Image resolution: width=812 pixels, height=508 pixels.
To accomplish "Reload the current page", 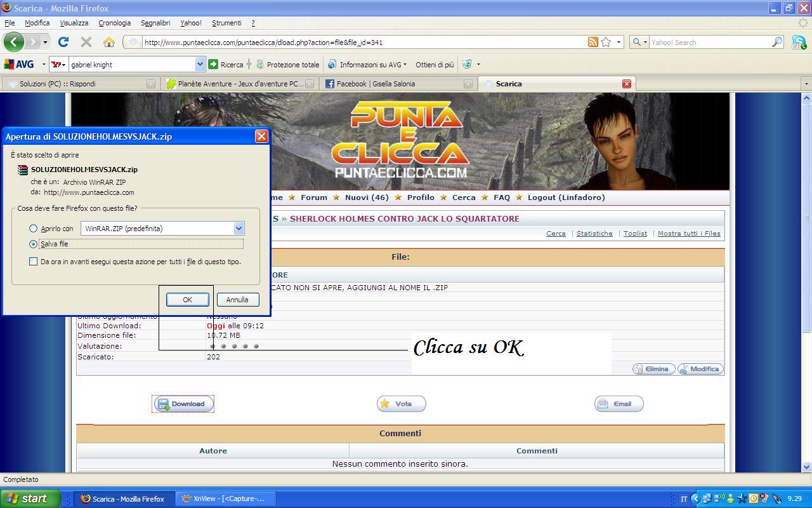I will (63, 42).
